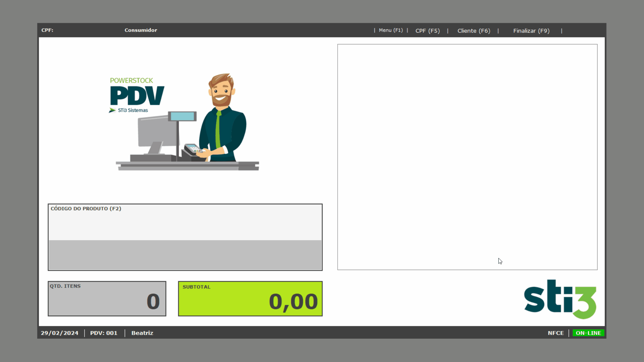
Task: Click the cashier illustration image
Action: pyautogui.click(x=187, y=122)
